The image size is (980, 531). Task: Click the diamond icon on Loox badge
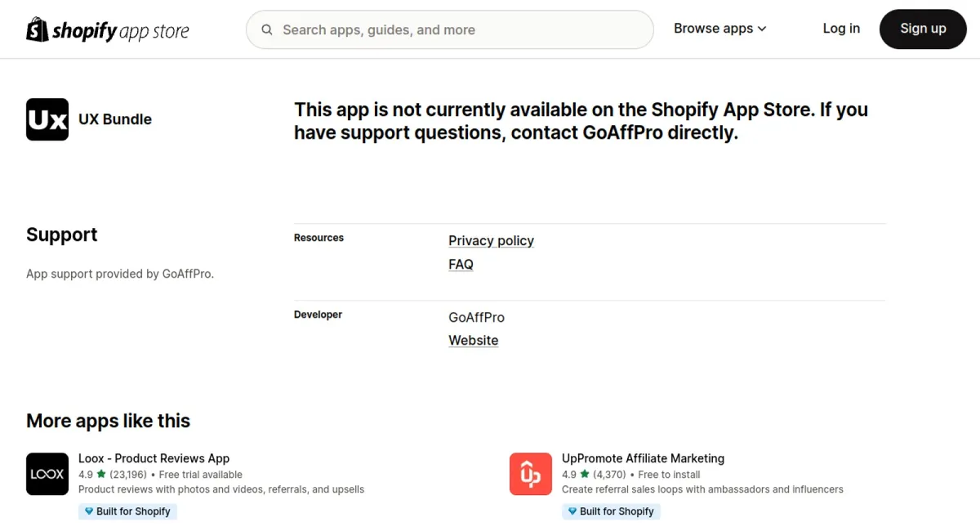coord(89,511)
